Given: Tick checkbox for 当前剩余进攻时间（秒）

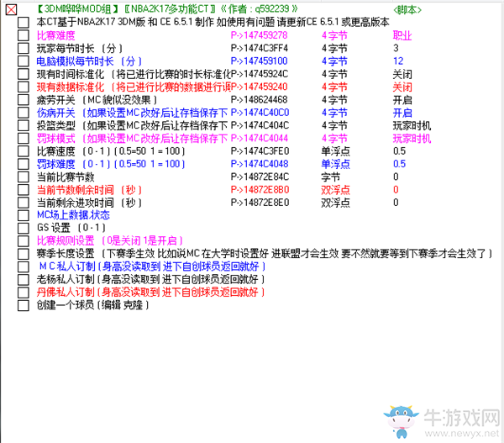Looking at the screenshot, I should pos(24,203).
